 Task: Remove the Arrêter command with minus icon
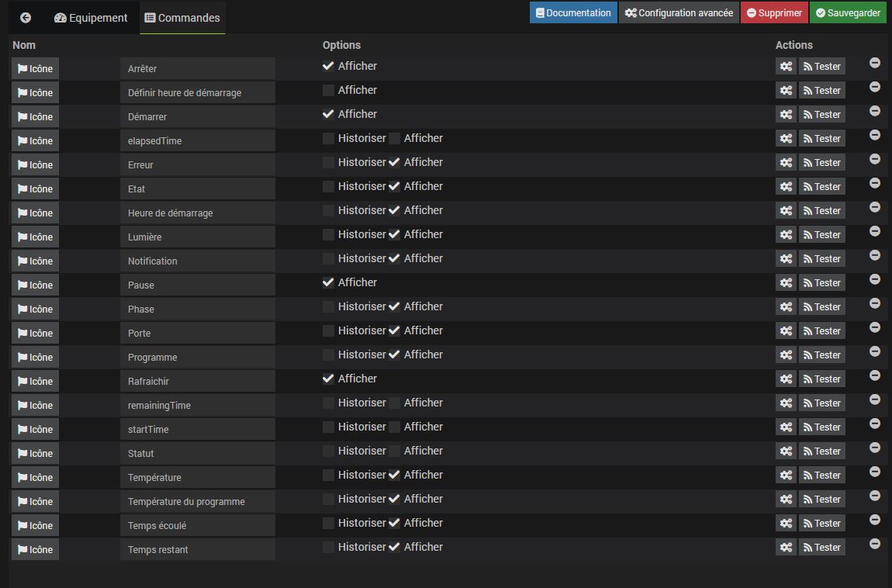click(875, 63)
